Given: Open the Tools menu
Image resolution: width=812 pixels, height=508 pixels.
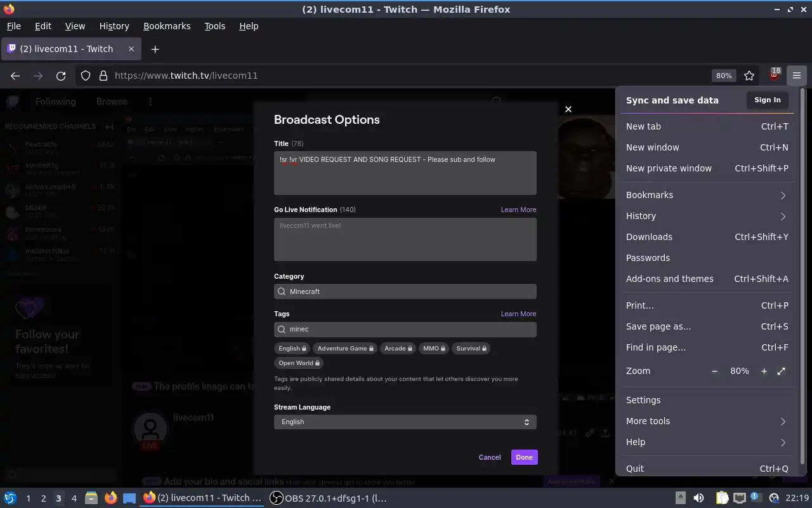Looking at the screenshot, I should pos(214,26).
